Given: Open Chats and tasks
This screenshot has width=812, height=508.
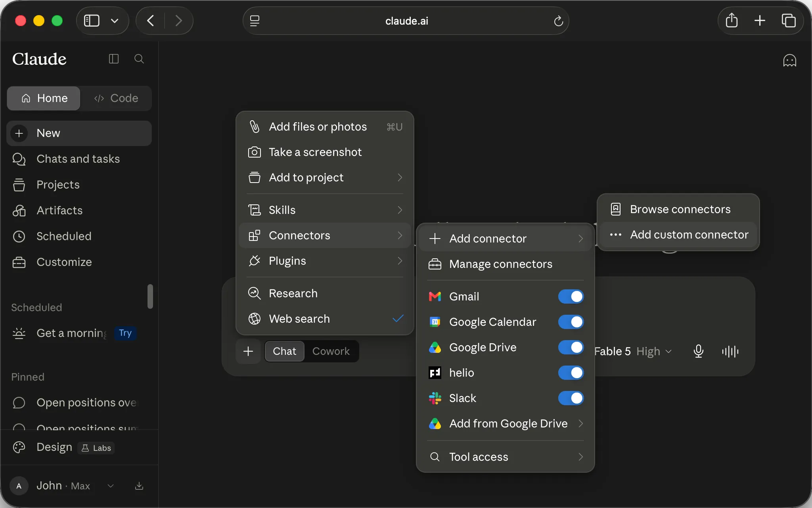Looking at the screenshot, I should (79, 159).
